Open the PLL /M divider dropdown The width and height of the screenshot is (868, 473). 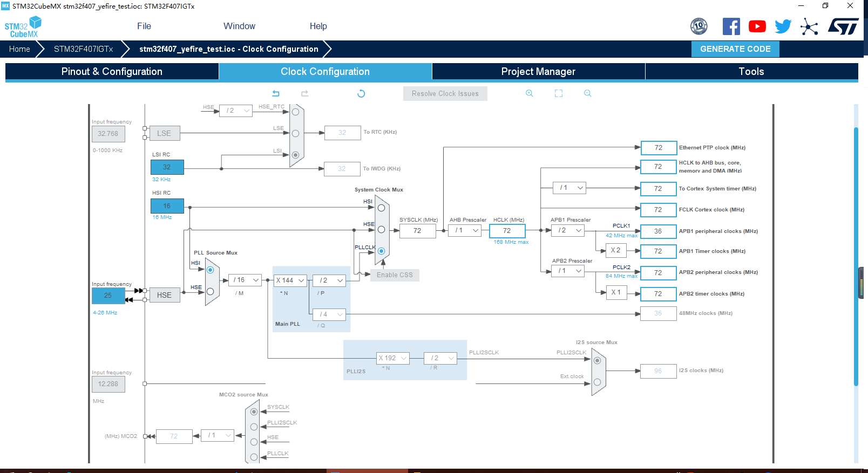point(246,280)
